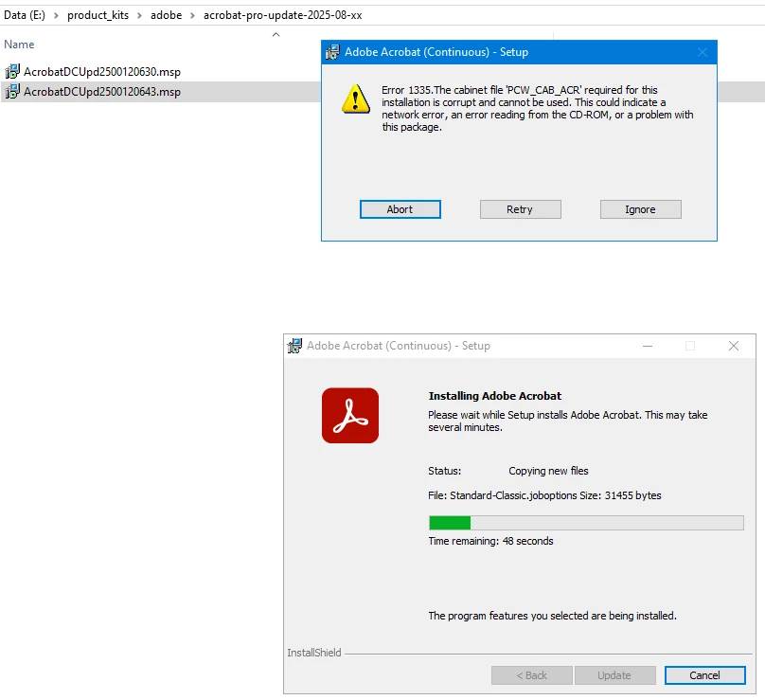Click the warning triangle icon in error dialog
The width and height of the screenshot is (765, 700).
[356, 99]
